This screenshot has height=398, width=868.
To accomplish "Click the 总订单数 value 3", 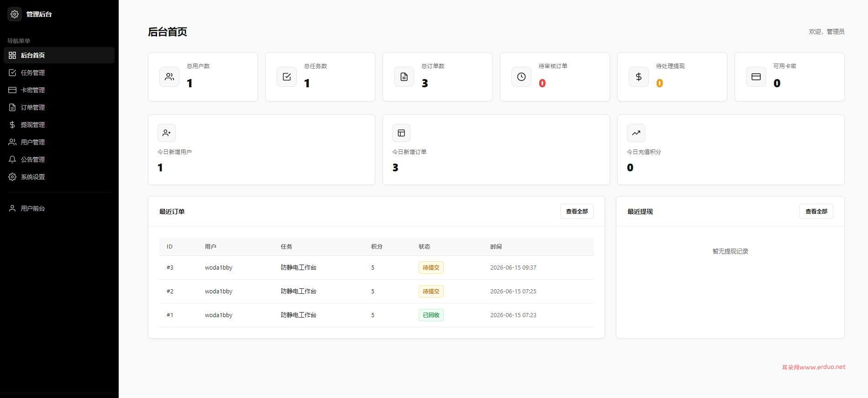I will pyautogui.click(x=425, y=83).
